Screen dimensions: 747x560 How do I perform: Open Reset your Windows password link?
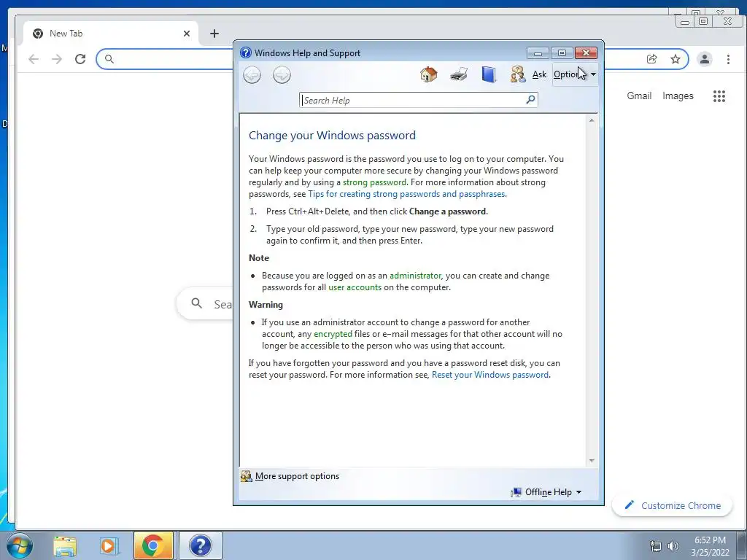point(489,375)
